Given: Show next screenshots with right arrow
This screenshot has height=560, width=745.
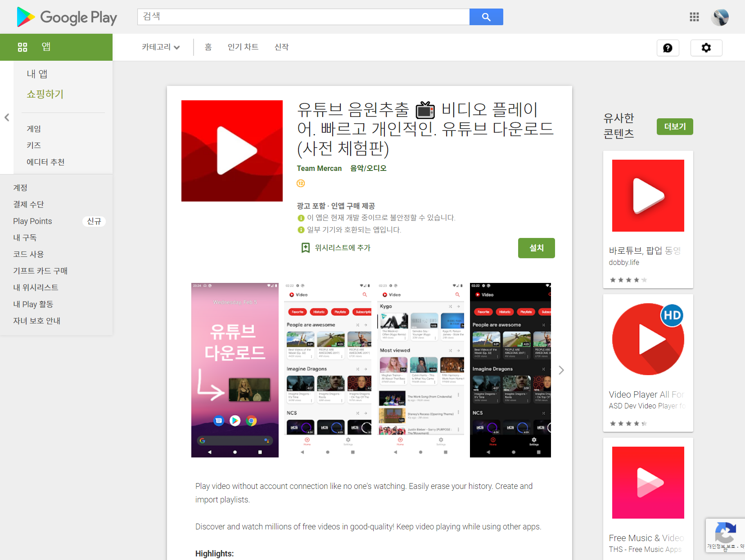Looking at the screenshot, I should [x=561, y=370].
